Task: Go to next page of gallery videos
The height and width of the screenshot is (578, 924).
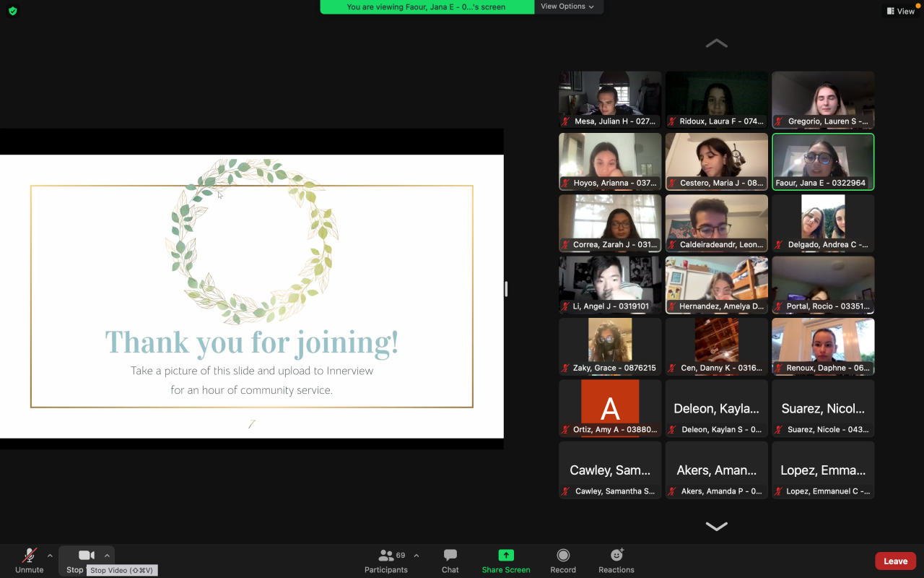Action: click(x=716, y=527)
